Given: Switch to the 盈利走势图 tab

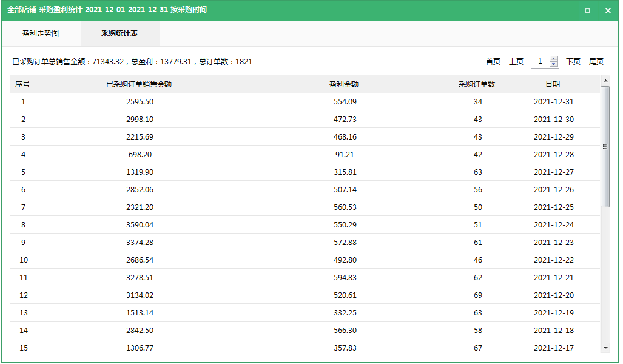Looking at the screenshot, I should click(41, 33).
